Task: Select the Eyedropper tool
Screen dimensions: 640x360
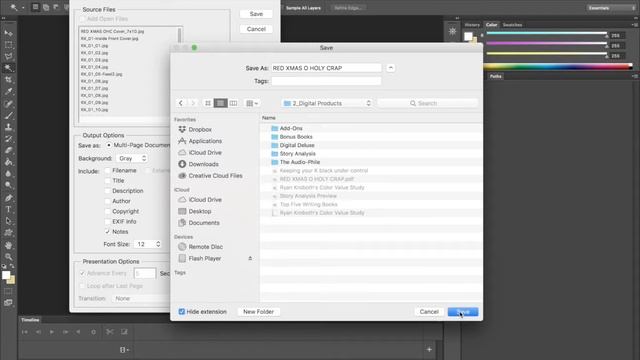Action: pyautogui.click(x=8, y=91)
